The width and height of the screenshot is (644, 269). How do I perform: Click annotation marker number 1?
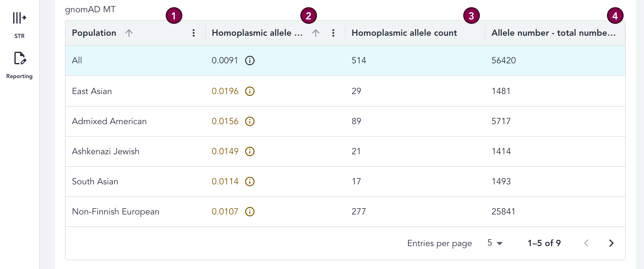[x=174, y=16]
